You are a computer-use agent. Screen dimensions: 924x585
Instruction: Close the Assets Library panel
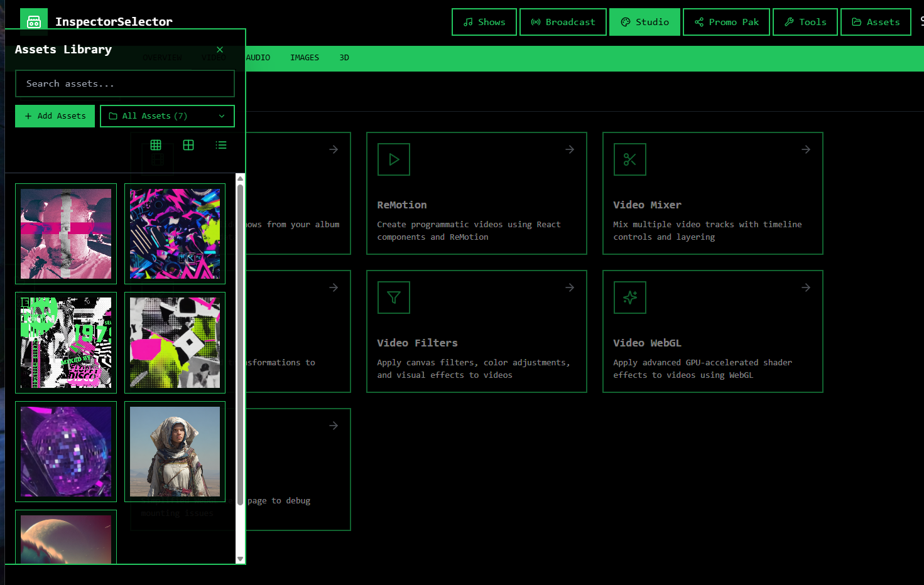point(220,50)
